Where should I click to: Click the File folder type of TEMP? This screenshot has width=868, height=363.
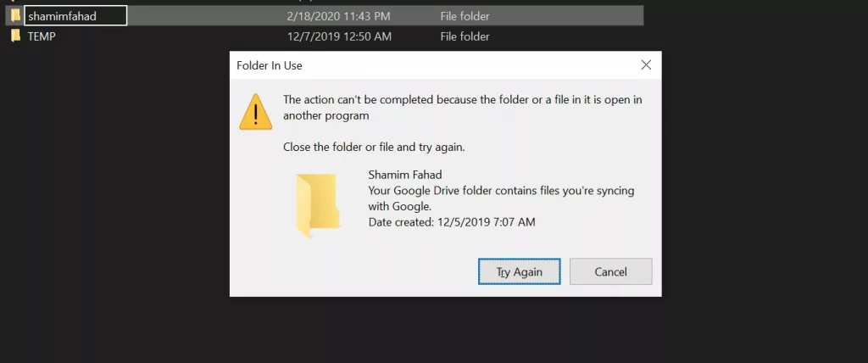pos(465,37)
